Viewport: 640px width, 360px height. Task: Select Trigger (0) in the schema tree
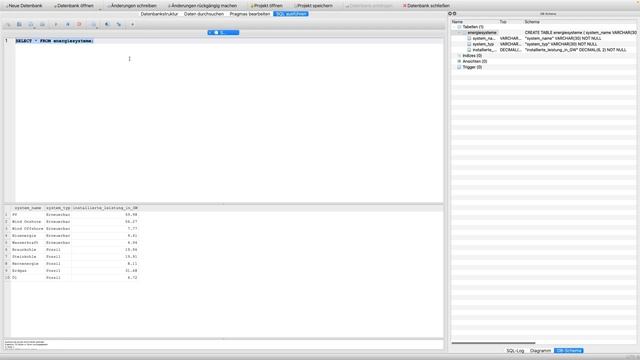(472, 67)
